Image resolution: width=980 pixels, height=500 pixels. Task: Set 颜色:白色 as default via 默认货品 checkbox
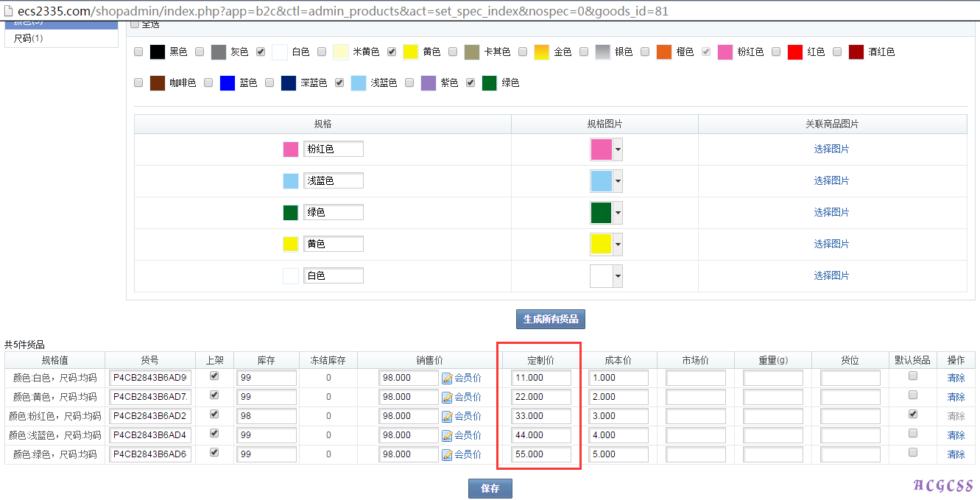point(913,376)
